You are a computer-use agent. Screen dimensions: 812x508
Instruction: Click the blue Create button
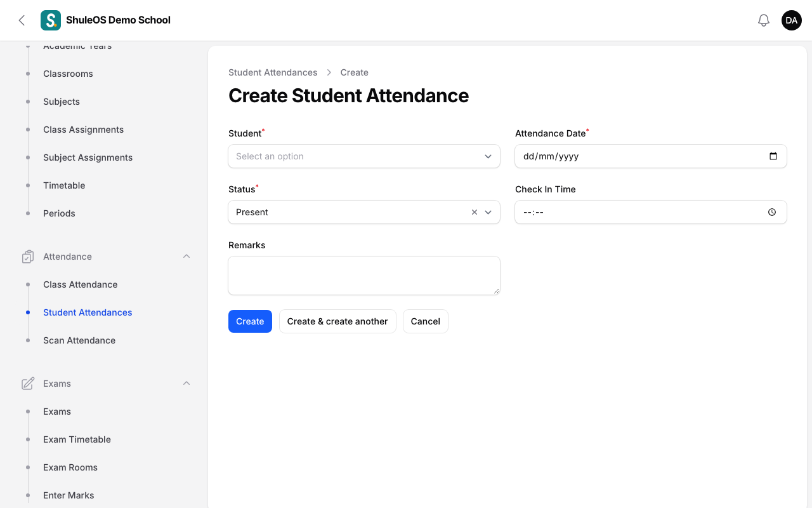point(250,321)
